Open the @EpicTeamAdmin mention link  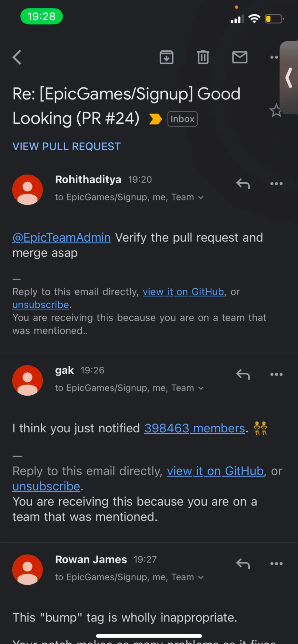point(62,238)
